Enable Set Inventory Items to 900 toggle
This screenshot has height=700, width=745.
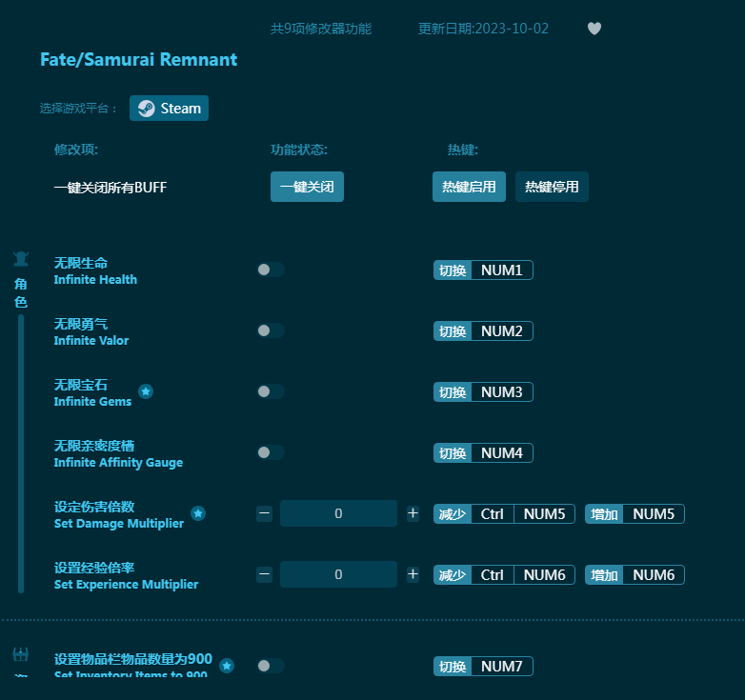pyautogui.click(x=271, y=666)
